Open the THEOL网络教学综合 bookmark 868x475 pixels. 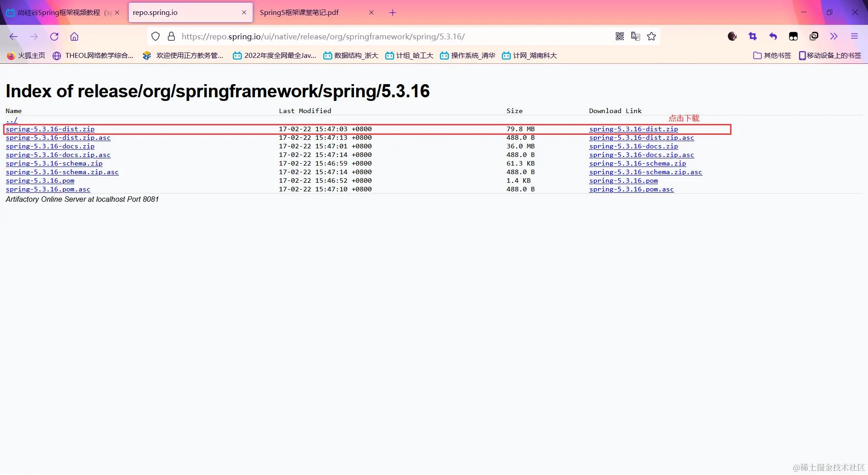tap(93, 56)
